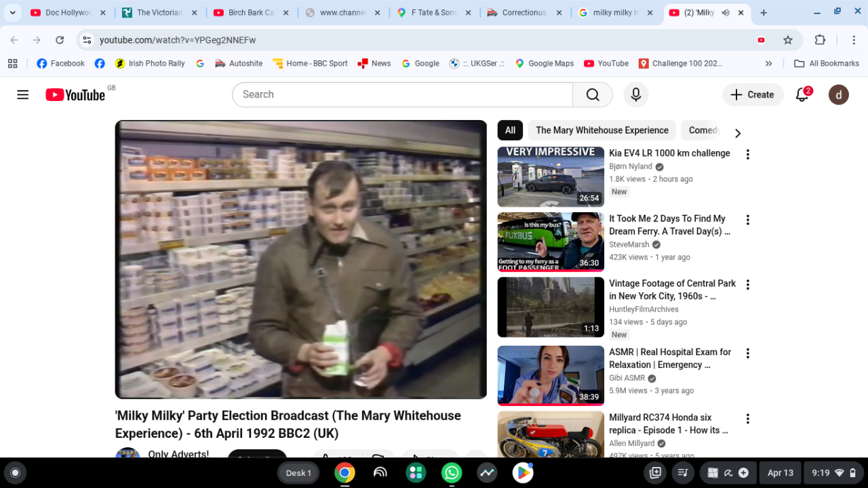This screenshot has height=488, width=868.
Task: Select the Comedy filter chip
Action: pos(703,130)
